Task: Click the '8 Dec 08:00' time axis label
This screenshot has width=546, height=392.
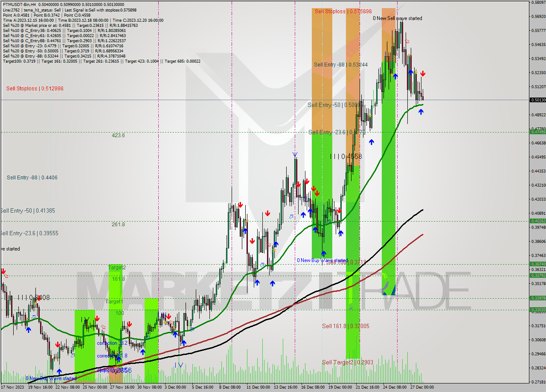Action: point(229,387)
